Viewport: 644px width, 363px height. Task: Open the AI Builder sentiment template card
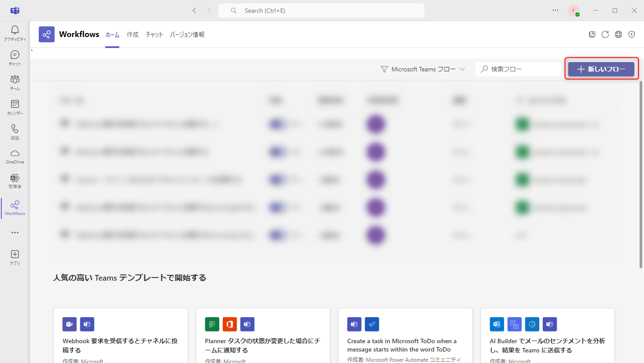coord(548,336)
